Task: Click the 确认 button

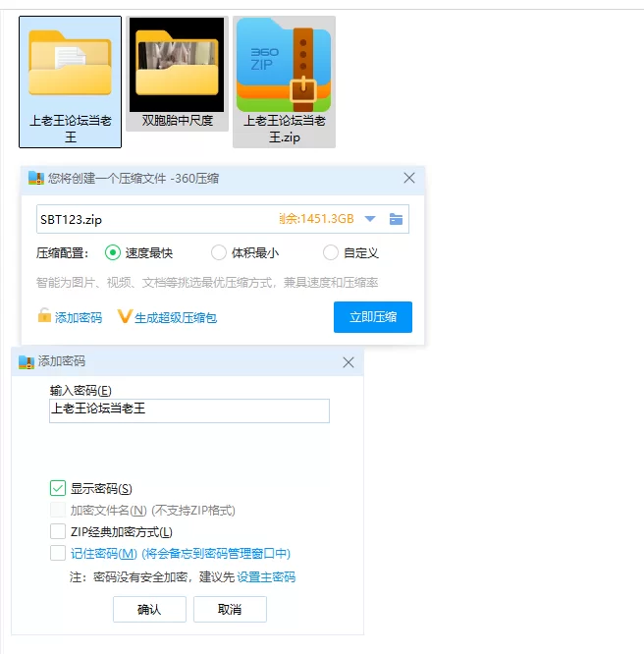Action: point(149,610)
